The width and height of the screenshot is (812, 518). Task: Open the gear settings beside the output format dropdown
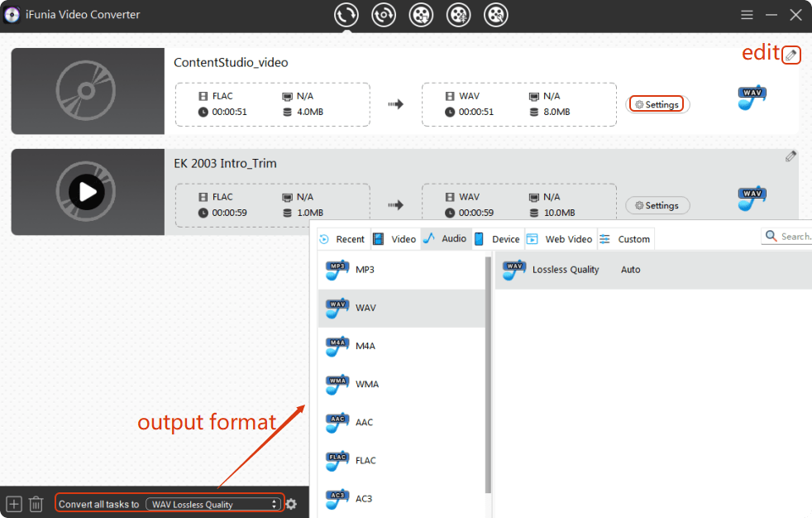click(x=291, y=504)
